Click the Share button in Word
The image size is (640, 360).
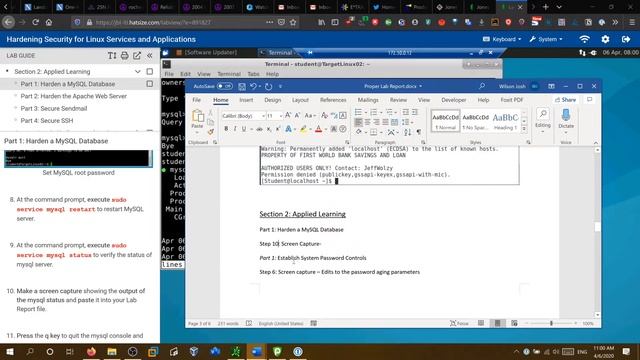click(x=565, y=100)
